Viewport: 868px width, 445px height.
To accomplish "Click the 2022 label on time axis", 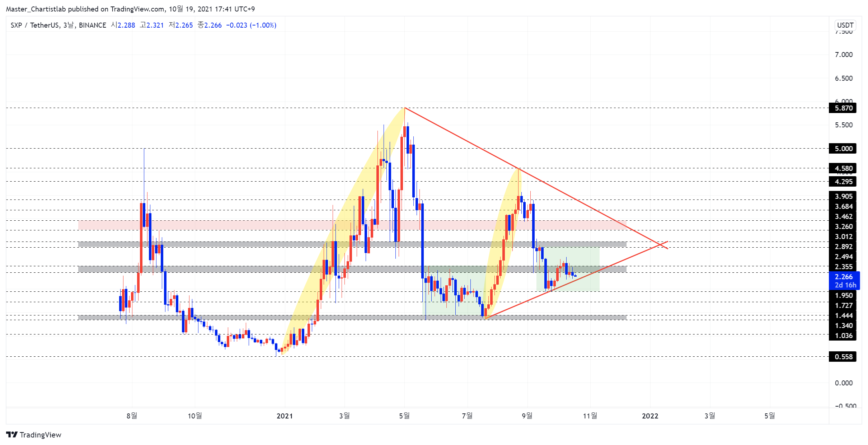I will coord(650,416).
